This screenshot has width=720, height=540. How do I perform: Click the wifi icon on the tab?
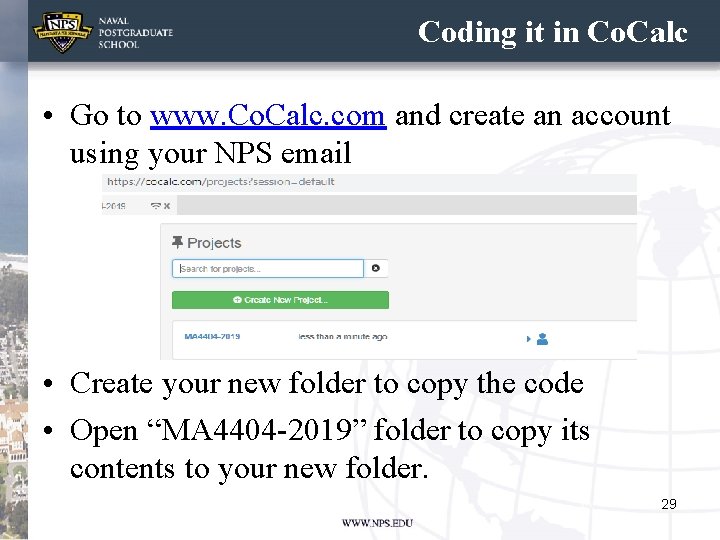tap(156, 206)
